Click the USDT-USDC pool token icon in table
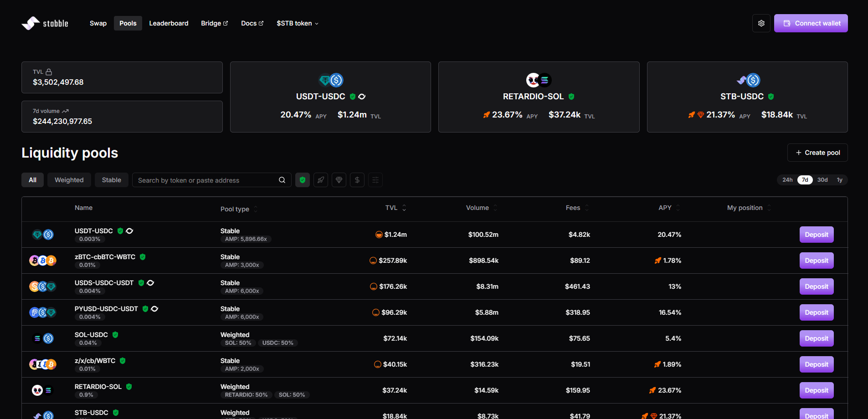This screenshot has width=868, height=419. (x=43, y=235)
